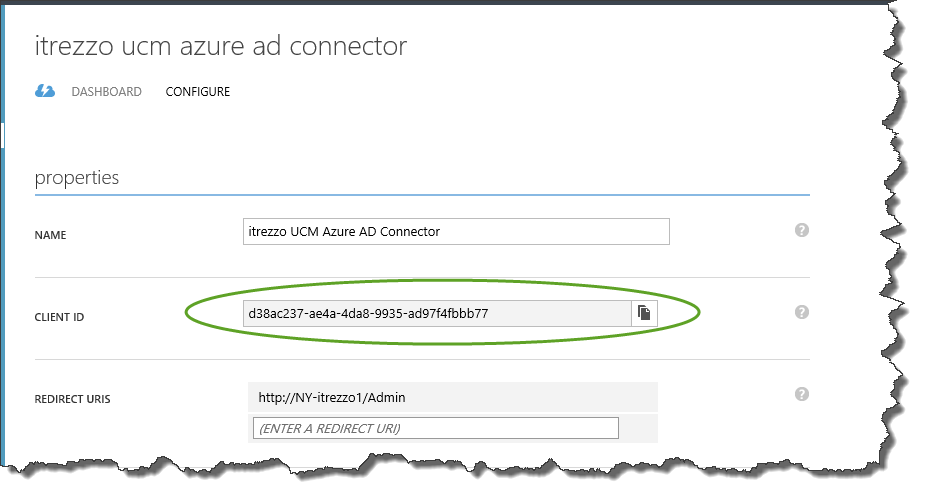Click inside the NAME text field

[456, 231]
